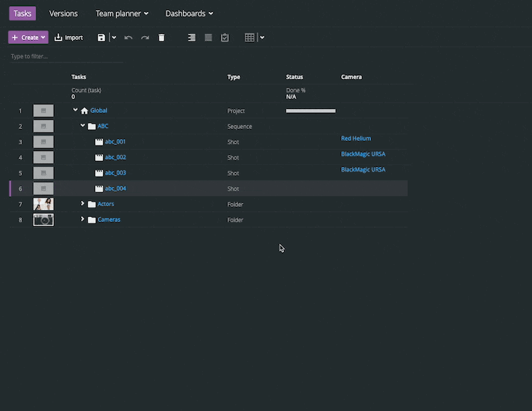The height and width of the screenshot is (411, 532).
Task: Open the Actors folder link
Action: tap(106, 204)
